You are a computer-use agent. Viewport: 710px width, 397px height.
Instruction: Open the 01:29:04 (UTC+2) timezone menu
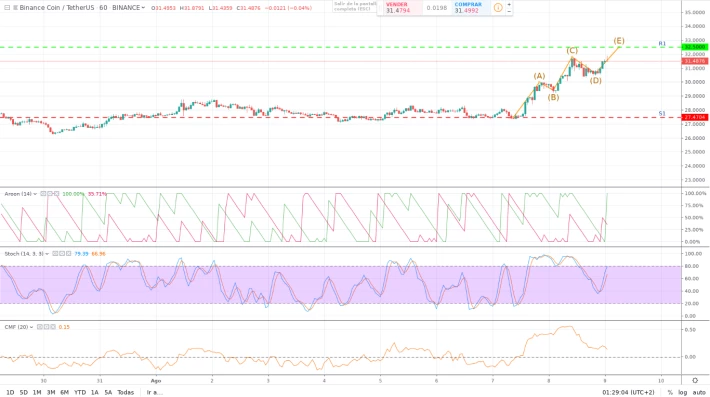(628, 392)
